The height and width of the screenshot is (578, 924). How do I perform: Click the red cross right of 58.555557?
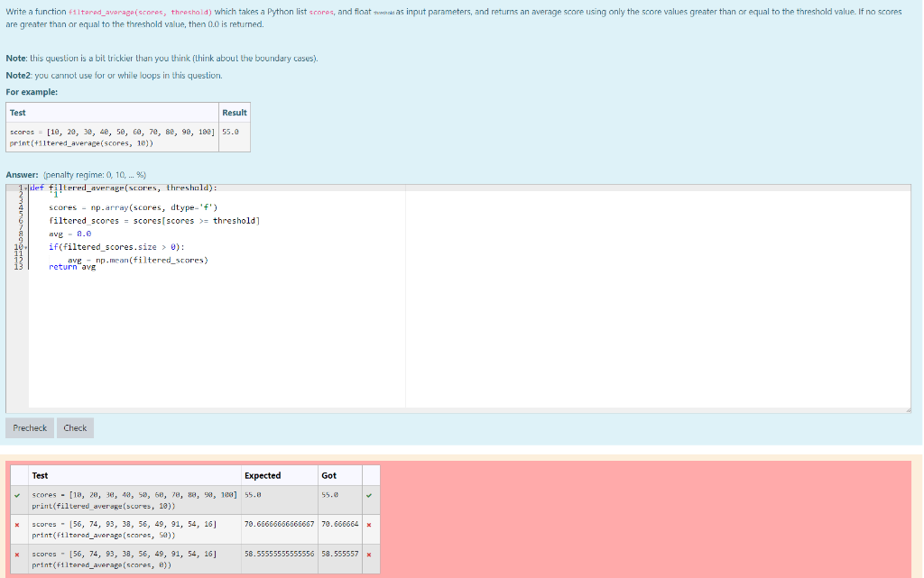[x=369, y=555]
